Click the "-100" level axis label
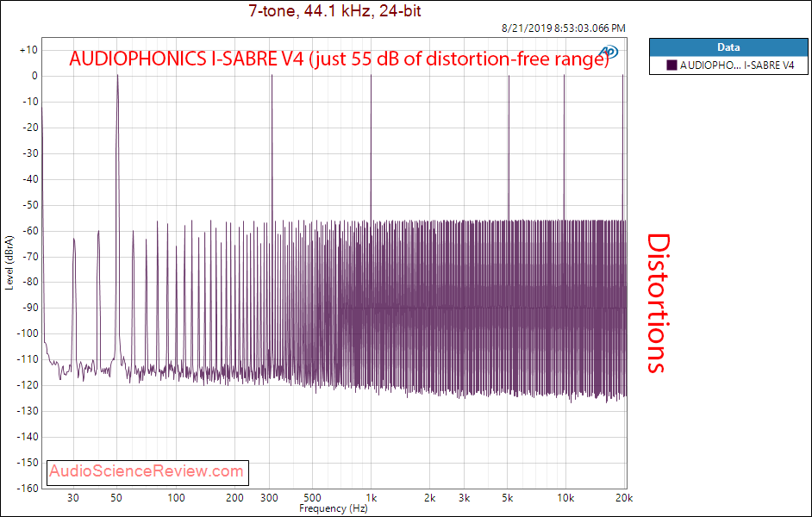This screenshot has width=812, height=517. pos(27,333)
